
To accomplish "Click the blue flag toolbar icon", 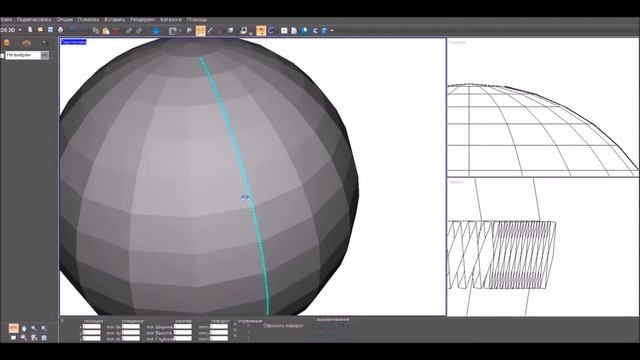I will point(304,31).
